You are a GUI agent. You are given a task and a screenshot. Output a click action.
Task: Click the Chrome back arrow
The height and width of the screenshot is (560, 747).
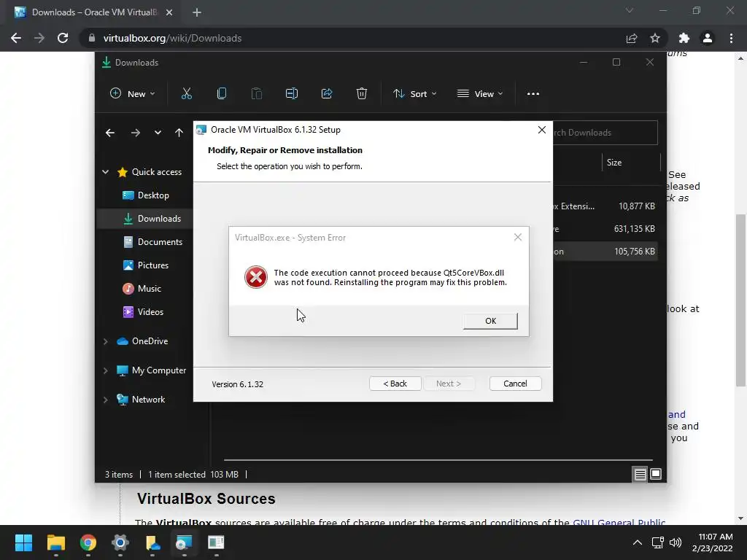pyautogui.click(x=16, y=38)
